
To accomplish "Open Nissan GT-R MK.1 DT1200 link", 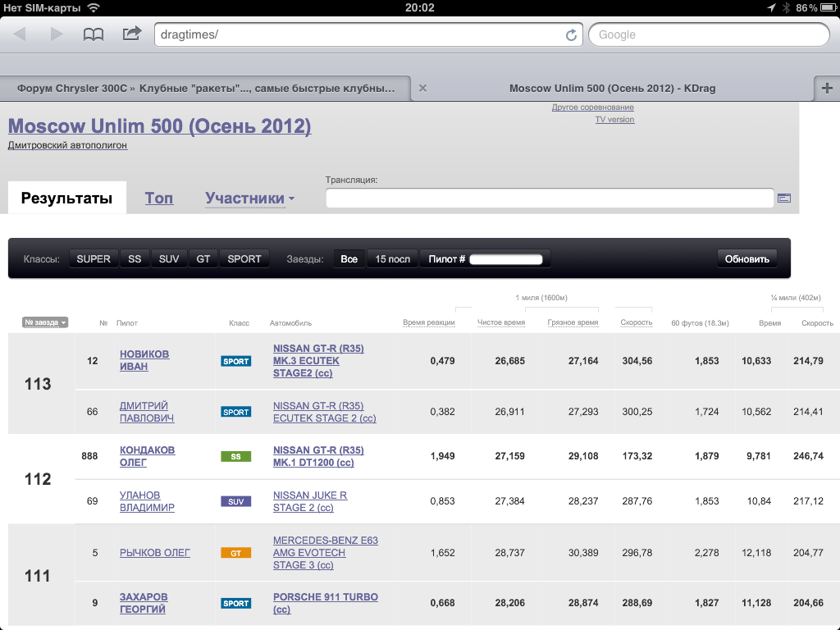I will pyautogui.click(x=318, y=456).
